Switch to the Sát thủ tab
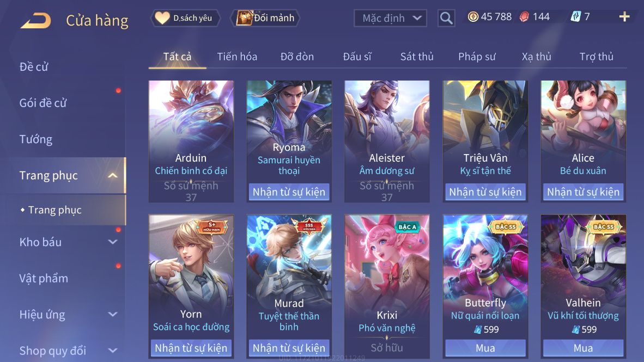 (x=417, y=57)
